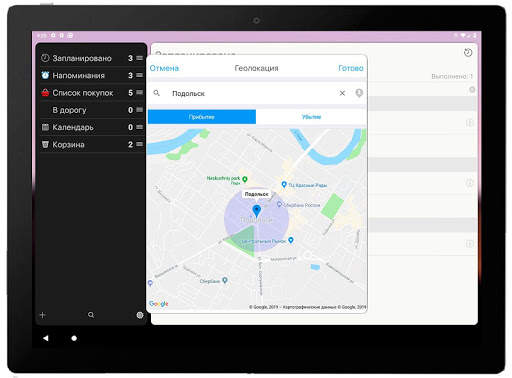Open settings with the sidebar gear icon

pos(140,315)
